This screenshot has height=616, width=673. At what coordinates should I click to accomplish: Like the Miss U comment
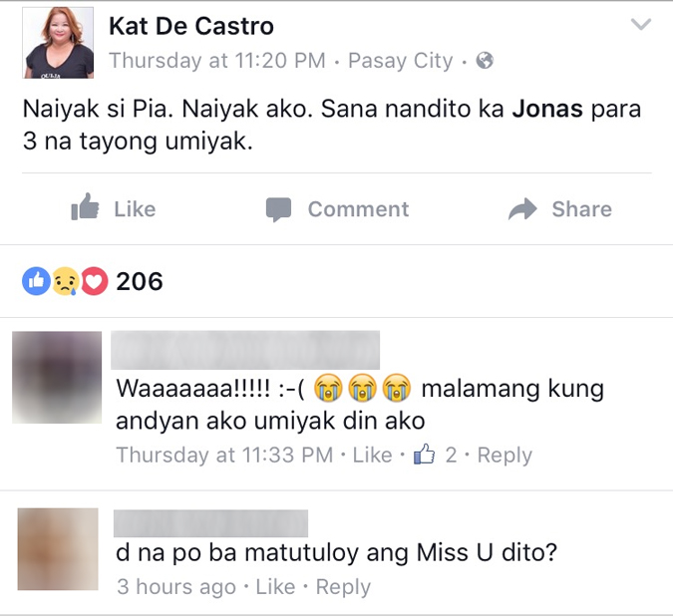click(x=275, y=587)
